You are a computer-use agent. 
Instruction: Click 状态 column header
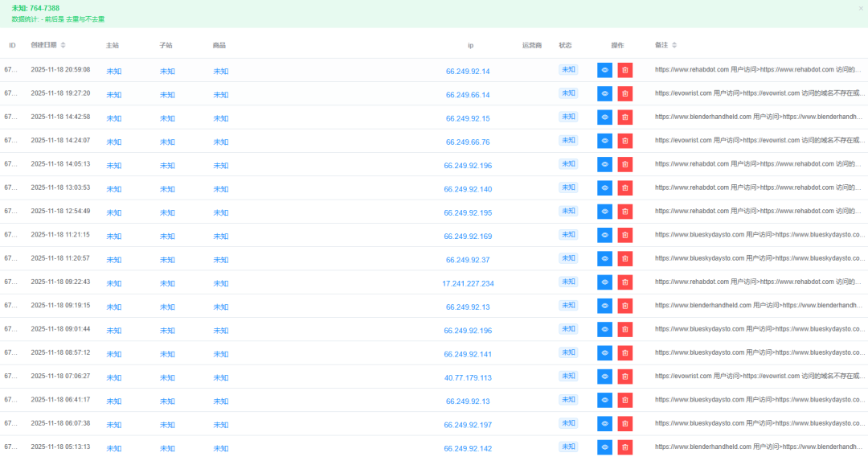click(565, 45)
